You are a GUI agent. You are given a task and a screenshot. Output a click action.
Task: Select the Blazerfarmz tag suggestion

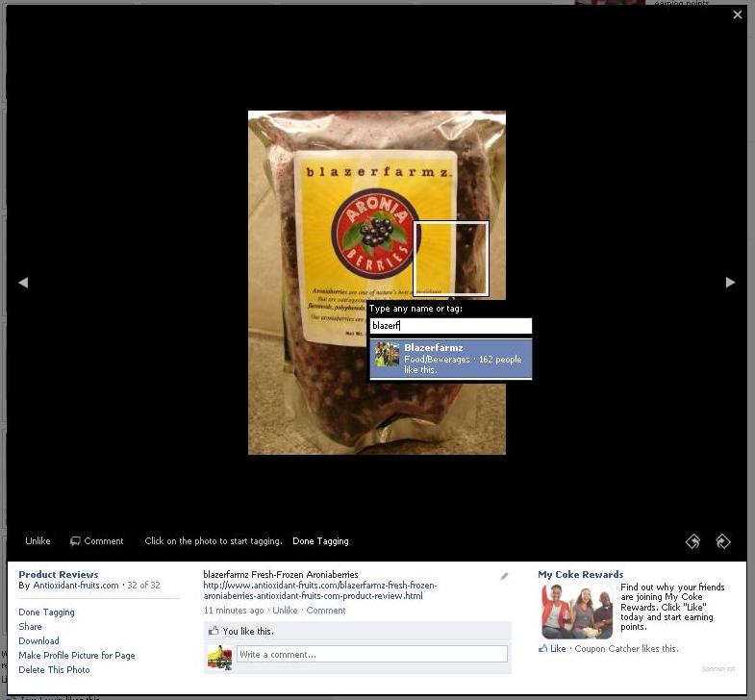click(x=462, y=359)
